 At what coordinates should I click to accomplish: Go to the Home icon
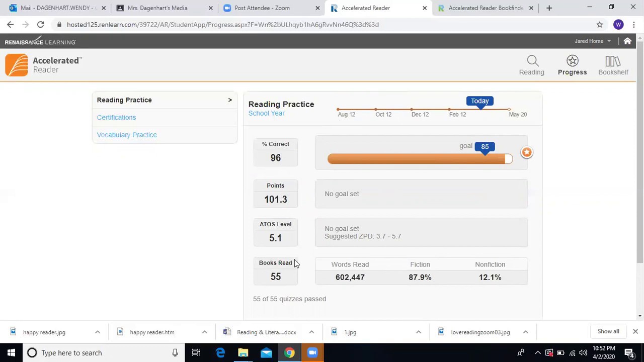click(x=627, y=41)
